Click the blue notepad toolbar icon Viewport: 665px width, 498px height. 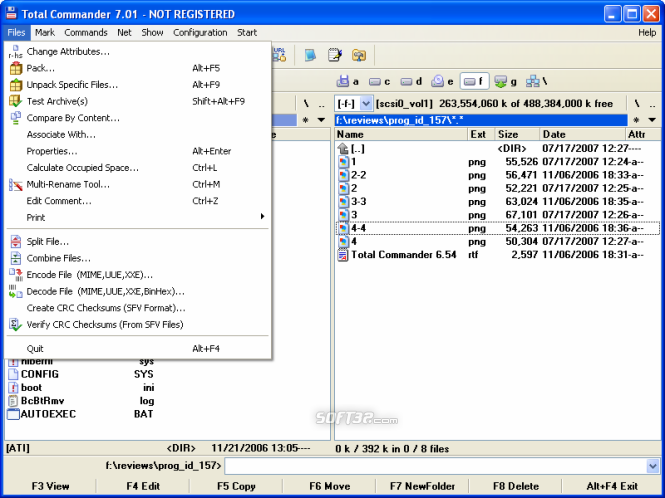coord(310,55)
